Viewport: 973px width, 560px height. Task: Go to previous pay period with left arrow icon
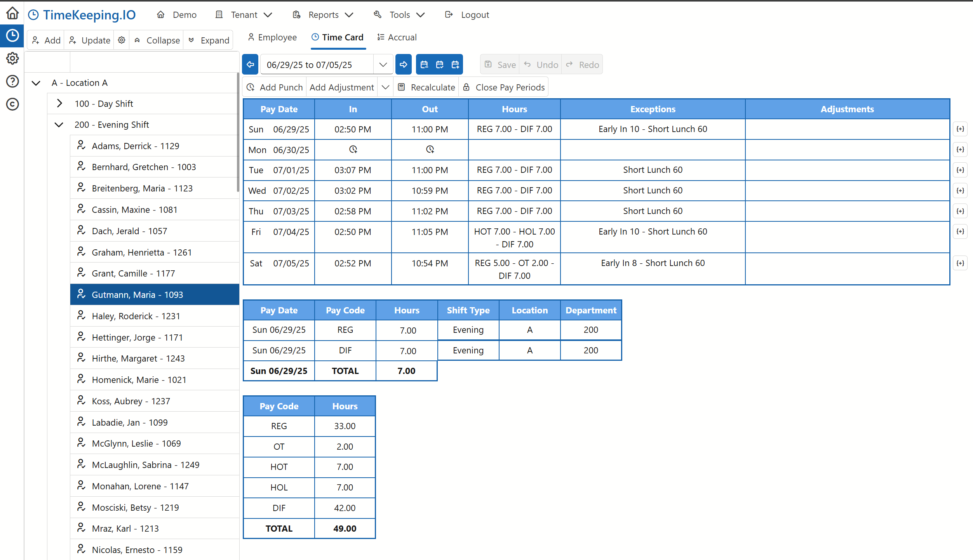click(250, 64)
